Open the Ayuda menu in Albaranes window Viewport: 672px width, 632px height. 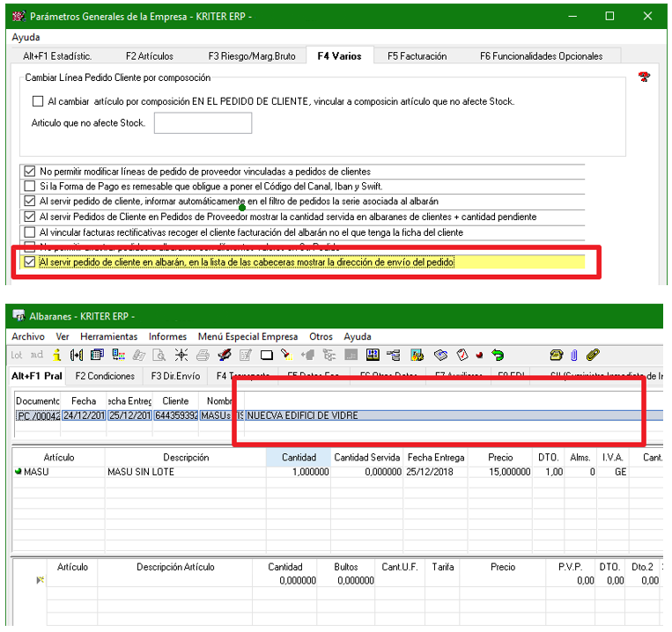[x=358, y=336]
